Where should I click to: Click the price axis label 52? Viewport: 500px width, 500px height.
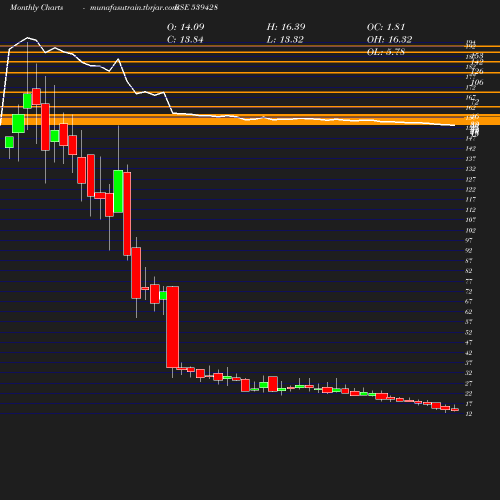pyautogui.click(x=469, y=332)
